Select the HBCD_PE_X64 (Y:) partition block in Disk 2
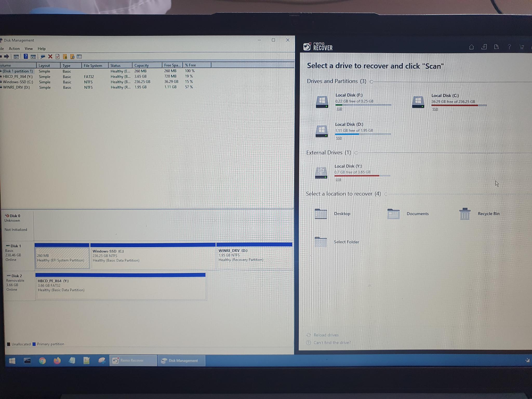 (x=121, y=286)
